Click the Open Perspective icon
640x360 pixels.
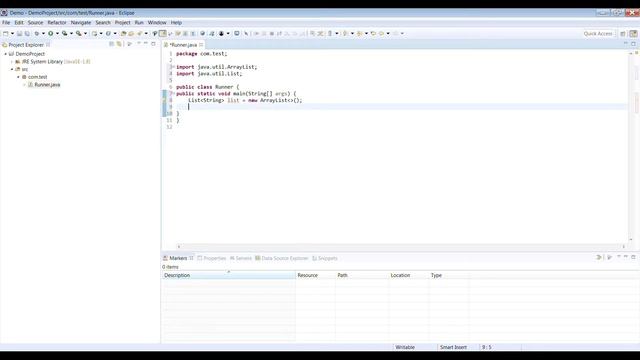(x=623, y=33)
